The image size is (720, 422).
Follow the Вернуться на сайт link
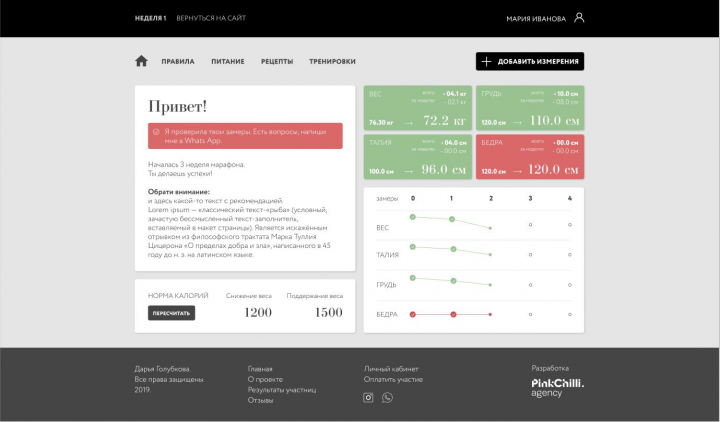pos(211,18)
